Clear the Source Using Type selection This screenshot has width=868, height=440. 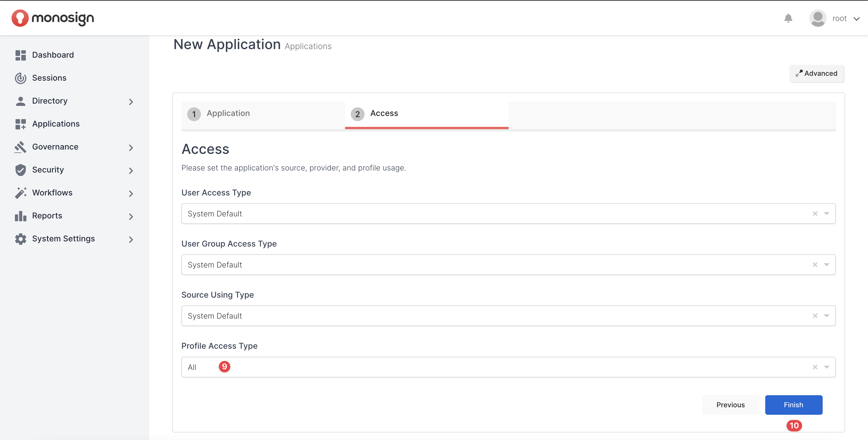[x=815, y=316]
